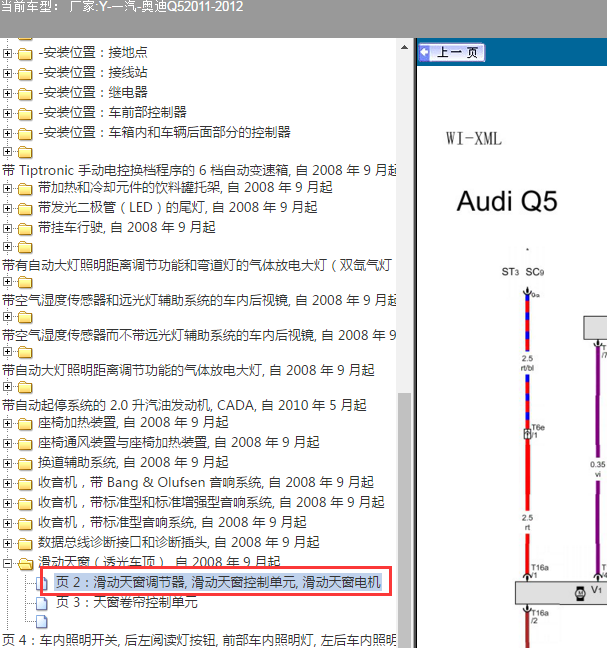607x648 pixels.
Task: Click folder icon of 带加热和冷却元件的饮料罐托架
Action: pyautogui.click(x=25, y=189)
